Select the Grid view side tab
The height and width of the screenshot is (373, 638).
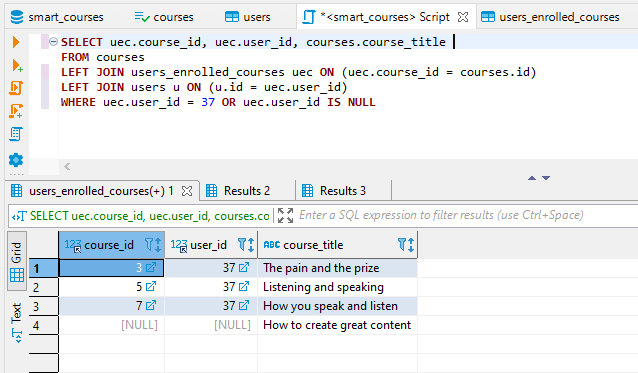point(17,261)
